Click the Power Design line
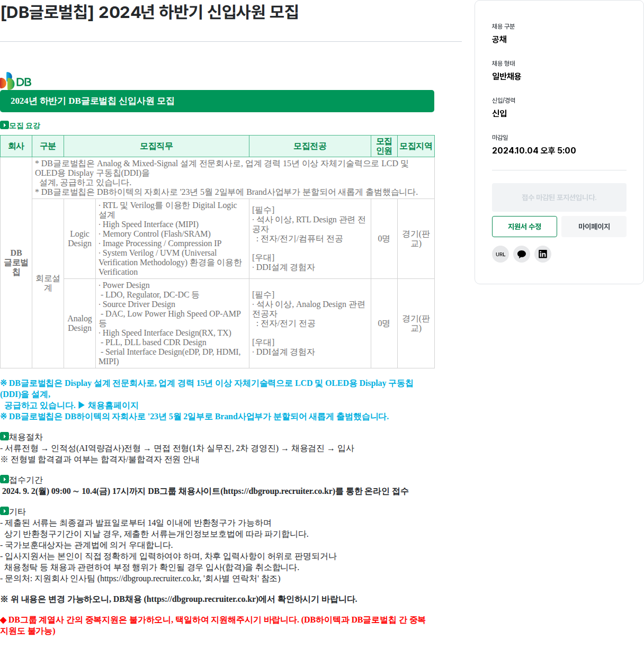This screenshot has height=667, width=644. [124, 285]
